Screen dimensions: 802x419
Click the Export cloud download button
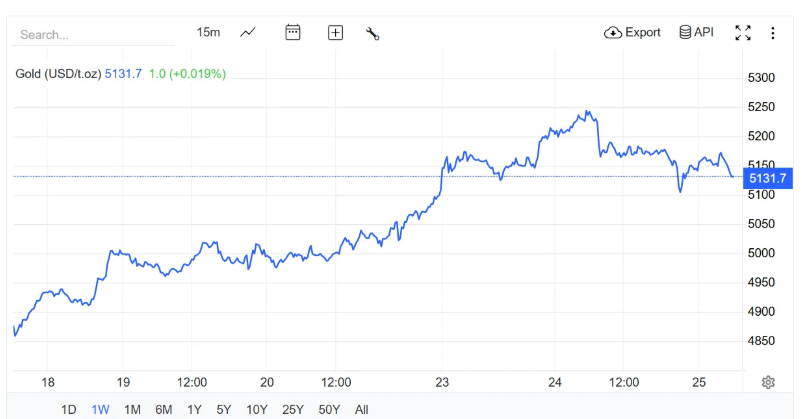pyautogui.click(x=632, y=32)
